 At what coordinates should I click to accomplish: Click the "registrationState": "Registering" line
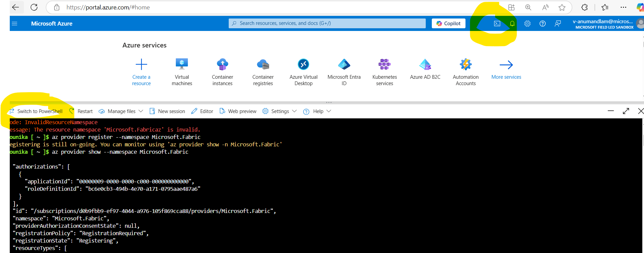tap(65, 241)
